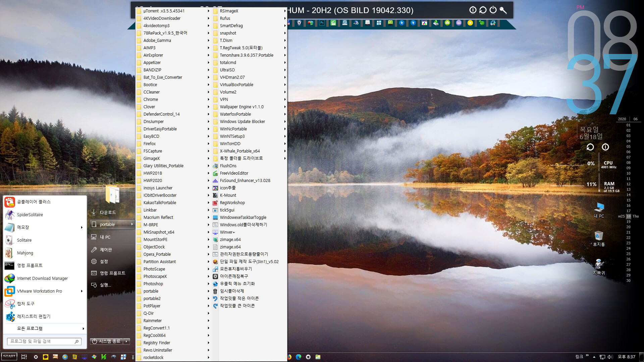Launch Mahjong from the start menu
Image resolution: width=644 pixels, height=362 pixels.
click(45, 253)
